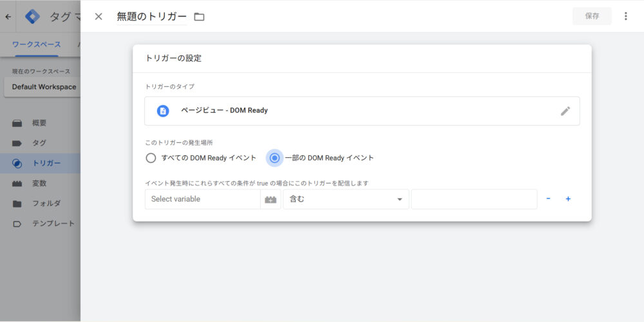
Task: Click the pencil edit icon for trigger type
Action: point(565,111)
